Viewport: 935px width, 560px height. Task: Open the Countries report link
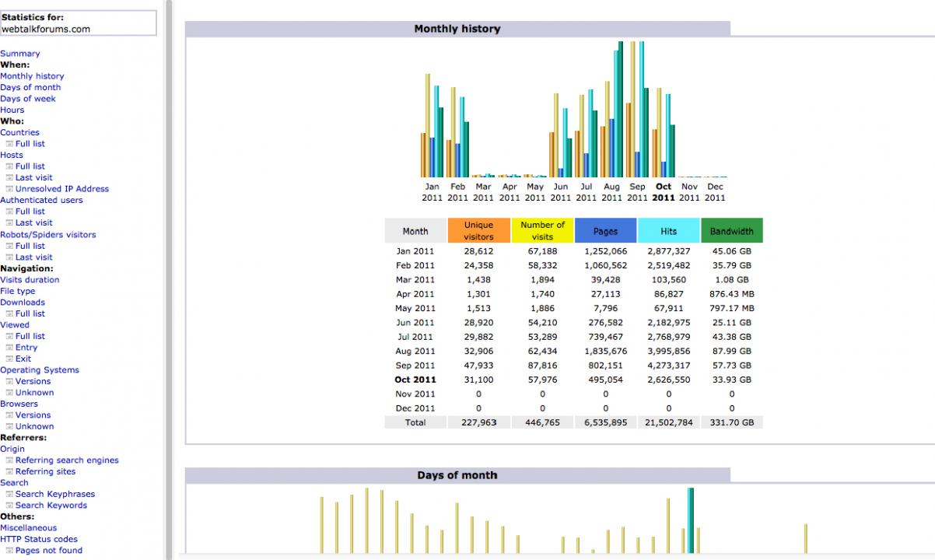click(19, 132)
